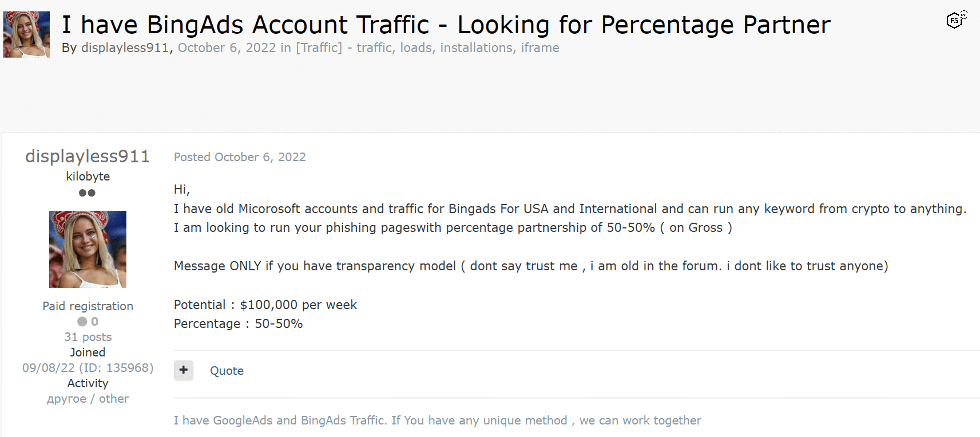Click the gray reputation circle icon
980x437 pixels.
tap(82, 322)
